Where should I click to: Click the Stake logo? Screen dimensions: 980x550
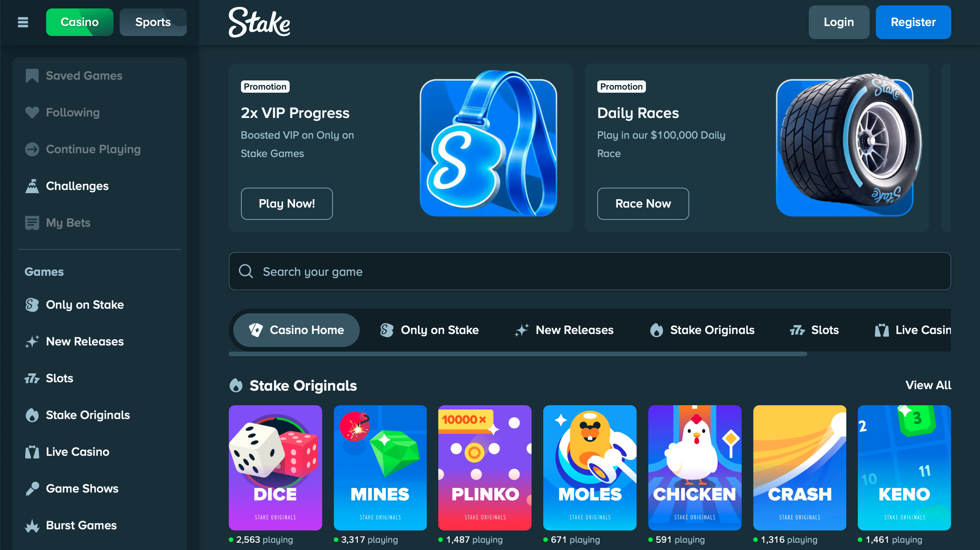(259, 22)
